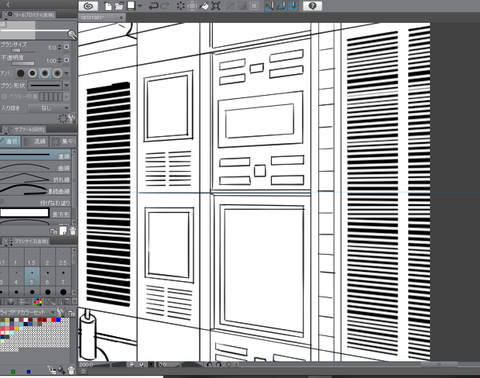Select medium anti-aliasing option
Viewport: 480px width, 378px height.
click(45, 73)
